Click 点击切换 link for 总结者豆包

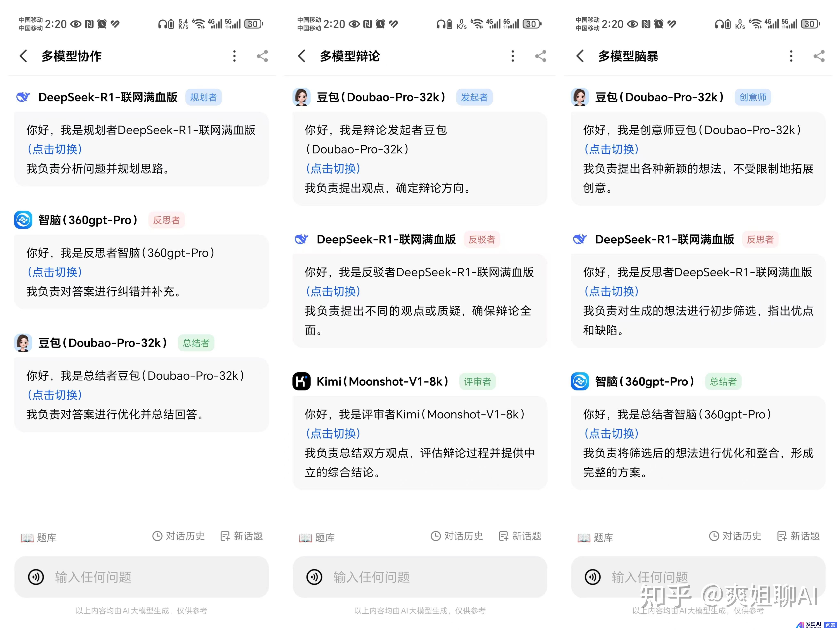[x=55, y=395]
